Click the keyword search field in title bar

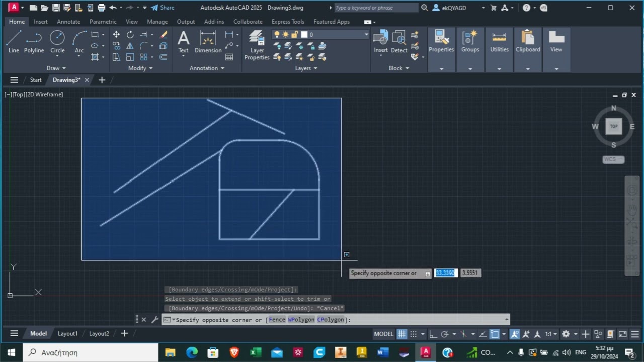click(375, 8)
